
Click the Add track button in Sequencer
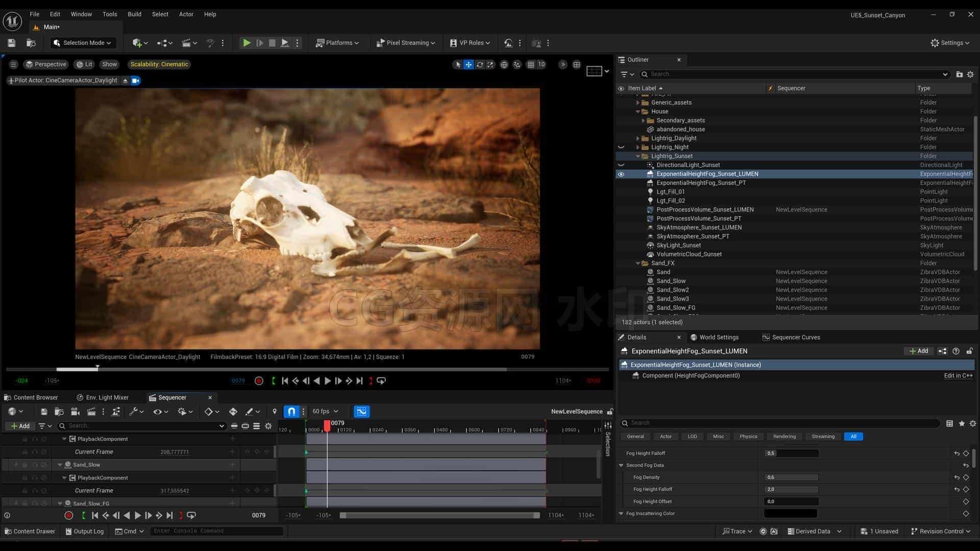pos(20,426)
